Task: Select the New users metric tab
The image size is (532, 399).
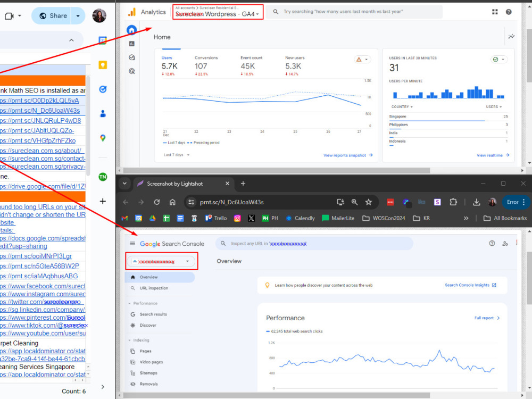Action: tap(295, 65)
